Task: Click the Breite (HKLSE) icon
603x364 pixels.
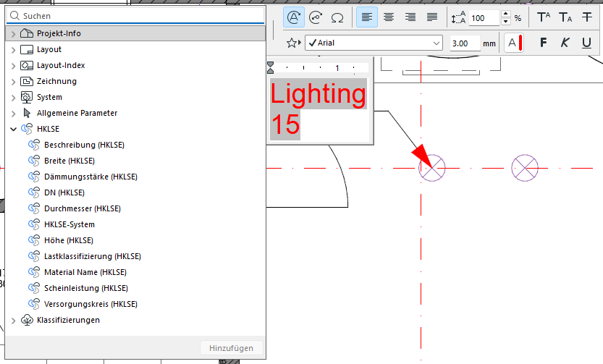Action: click(34, 161)
